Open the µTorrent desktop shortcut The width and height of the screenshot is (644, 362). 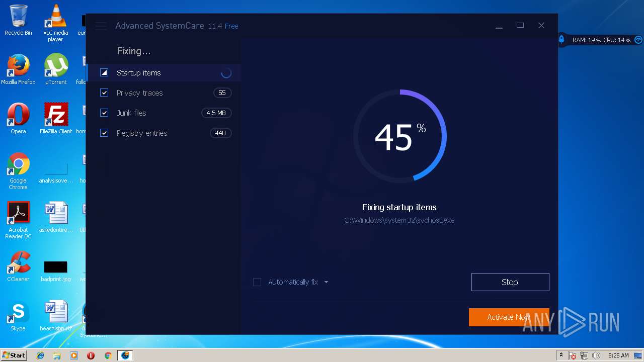tap(55, 69)
